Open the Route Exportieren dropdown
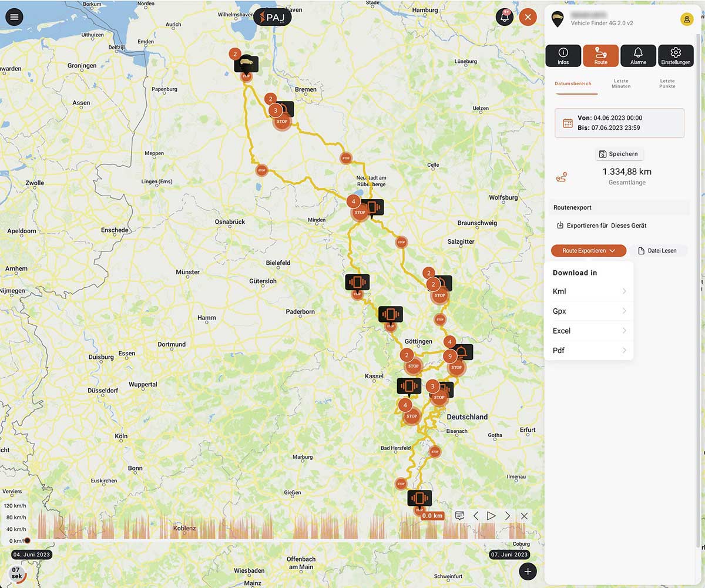 tap(588, 250)
